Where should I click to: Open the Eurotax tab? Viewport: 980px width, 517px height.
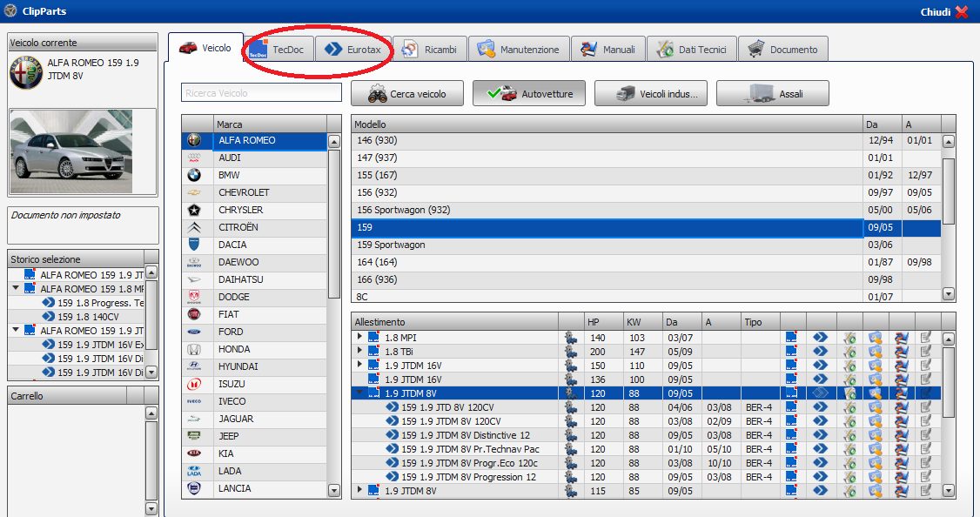tap(352, 50)
